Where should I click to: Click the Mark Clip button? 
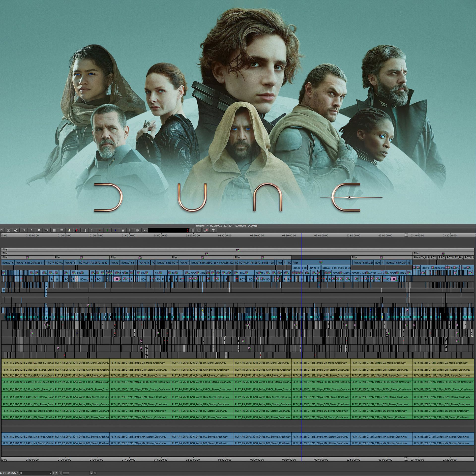tap(39, 230)
